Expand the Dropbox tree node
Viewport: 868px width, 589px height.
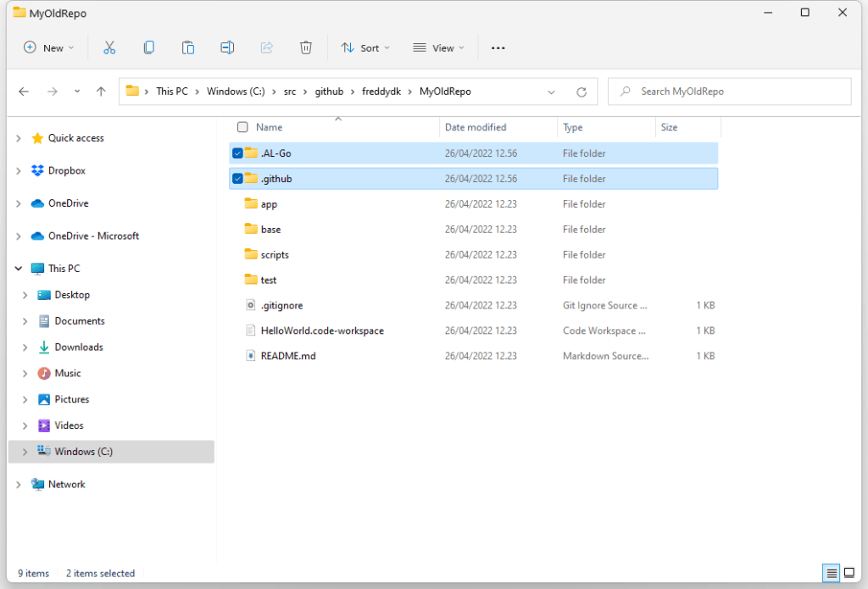tap(19, 171)
